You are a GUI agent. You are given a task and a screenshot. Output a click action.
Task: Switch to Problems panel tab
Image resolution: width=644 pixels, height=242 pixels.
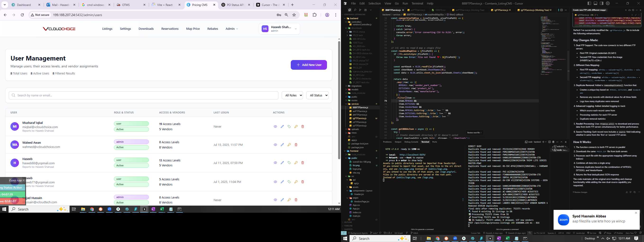(x=387, y=142)
